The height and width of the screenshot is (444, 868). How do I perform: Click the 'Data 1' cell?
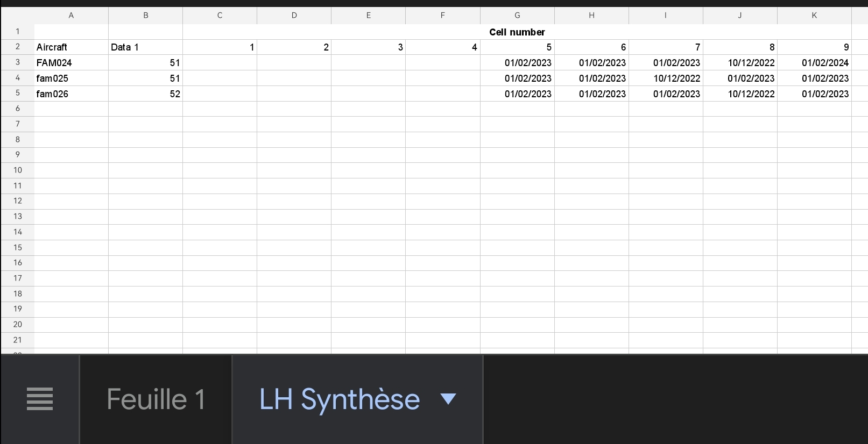point(145,47)
